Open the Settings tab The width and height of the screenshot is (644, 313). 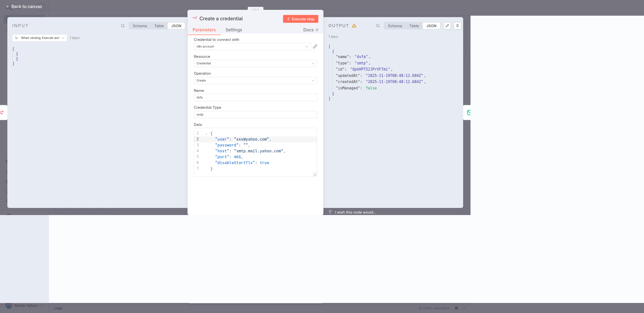pyautogui.click(x=234, y=30)
